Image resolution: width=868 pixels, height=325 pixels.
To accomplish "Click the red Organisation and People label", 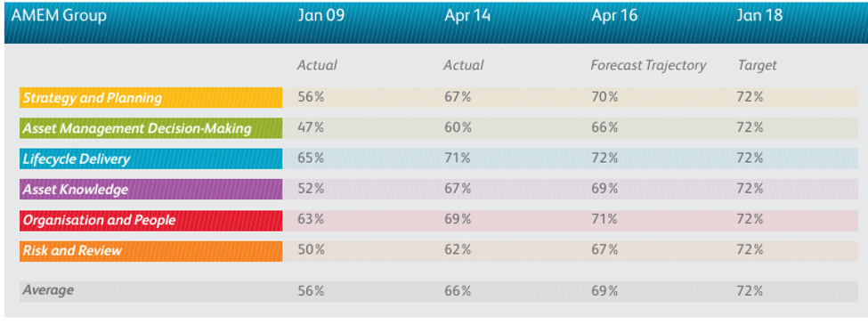I will tap(150, 220).
